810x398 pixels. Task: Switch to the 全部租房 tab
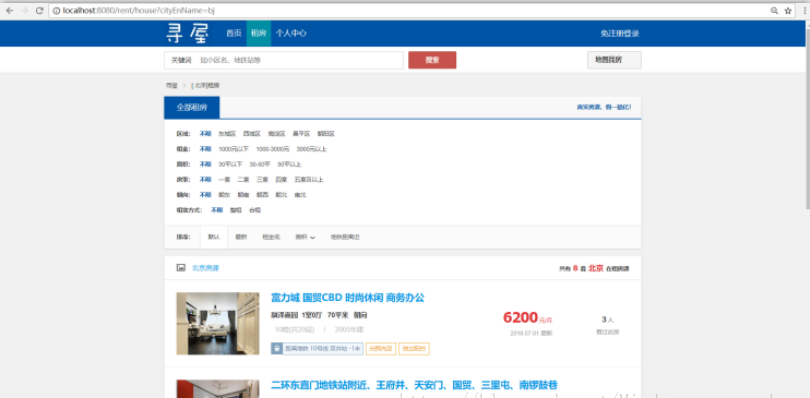[x=192, y=108]
